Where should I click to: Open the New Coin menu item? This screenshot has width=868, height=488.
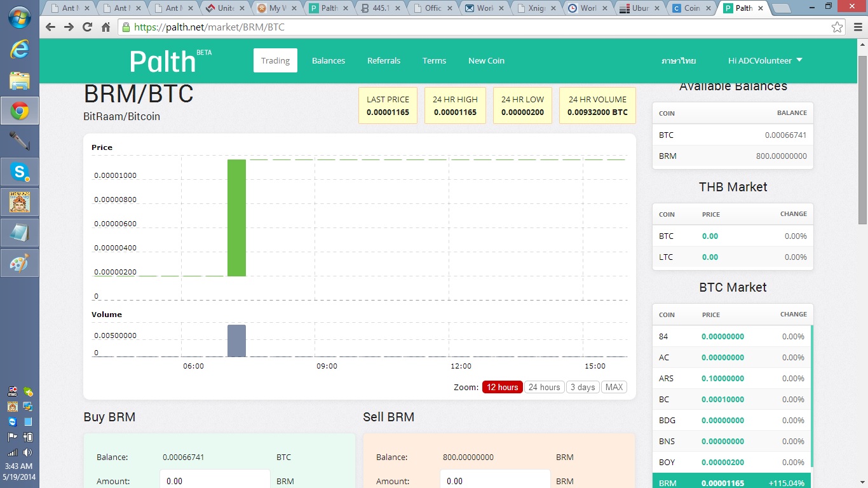click(x=486, y=60)
